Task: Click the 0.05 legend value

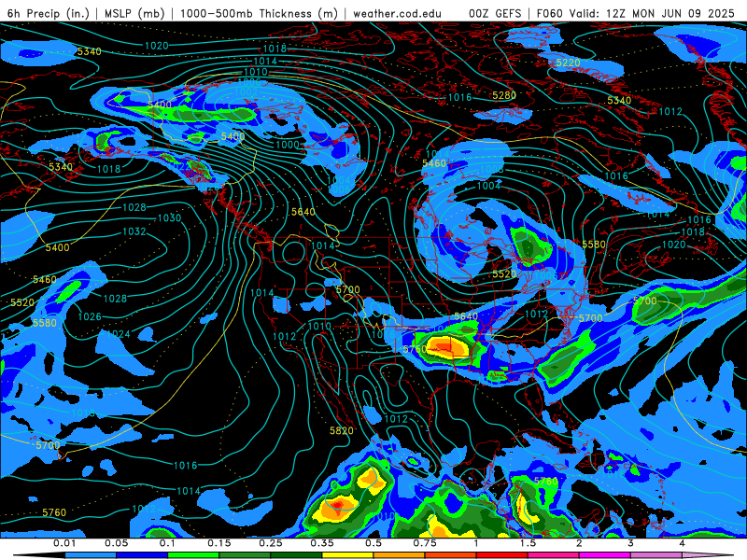Action: tap(116, 543)
